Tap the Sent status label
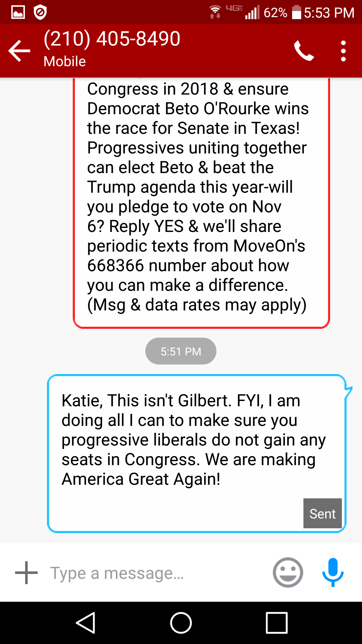Image resolution: width=362 pixels, height=644 pixels. (x=322, y=513)
